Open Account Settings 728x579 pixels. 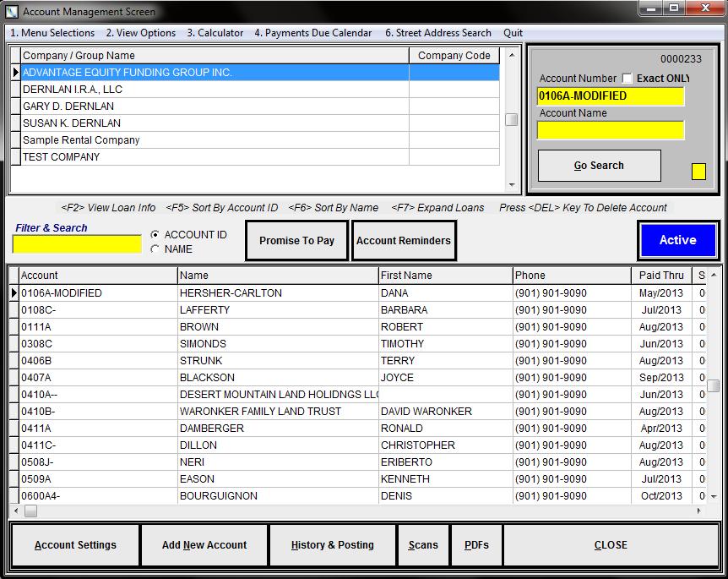coord(75,545)
